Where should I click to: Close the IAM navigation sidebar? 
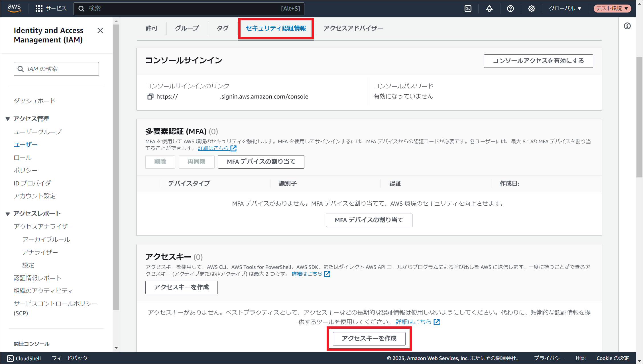(100, 30)
